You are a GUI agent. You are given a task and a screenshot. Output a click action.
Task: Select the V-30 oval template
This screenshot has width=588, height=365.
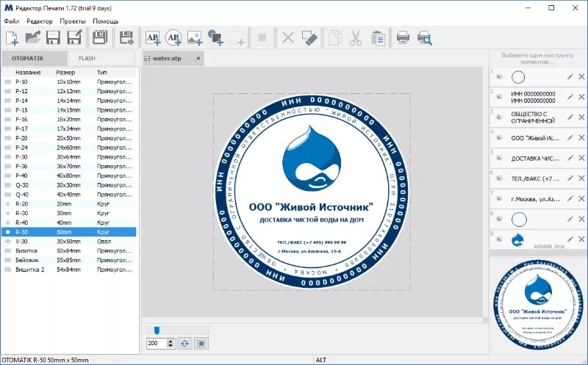pos(69,242)
